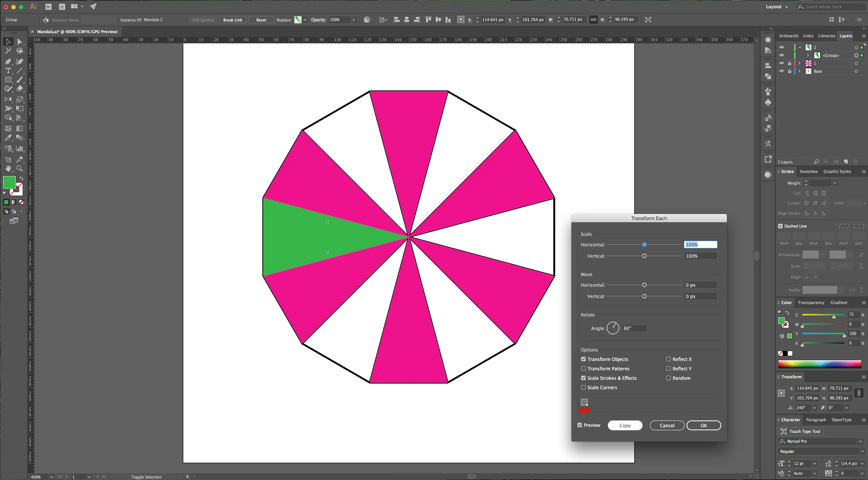Select the Zoom tool
Image resolution: width=868 pixels, height=480 pixels.
point(20,168)
